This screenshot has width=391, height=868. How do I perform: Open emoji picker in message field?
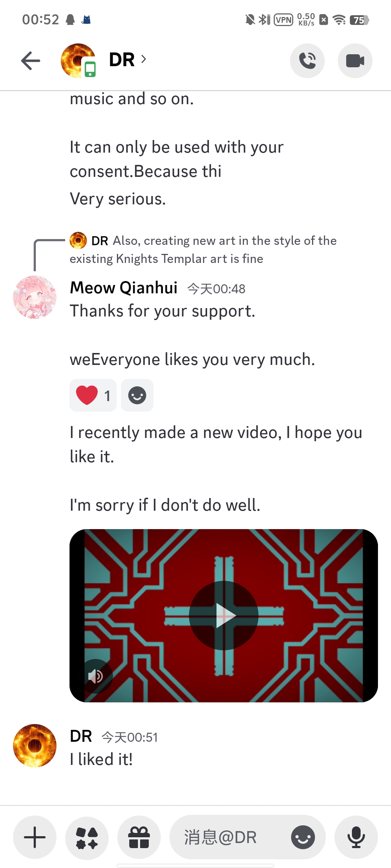[x=303, y=837]
